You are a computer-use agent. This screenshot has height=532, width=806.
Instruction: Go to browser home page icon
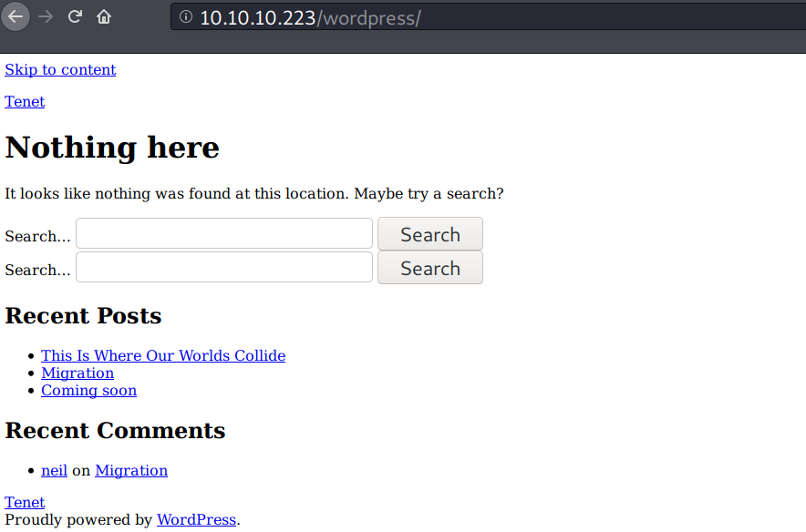click(x=104, y=16)
